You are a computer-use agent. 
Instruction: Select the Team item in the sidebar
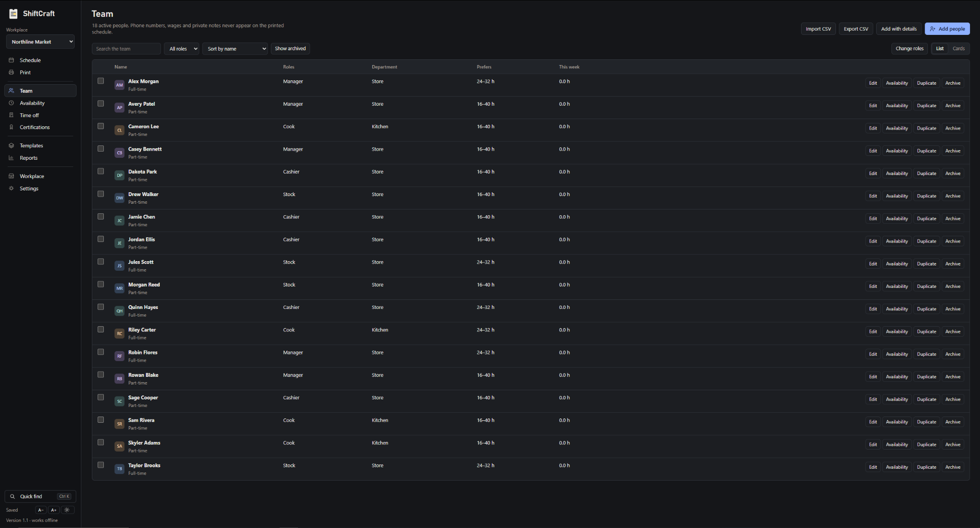coord(40,91)
